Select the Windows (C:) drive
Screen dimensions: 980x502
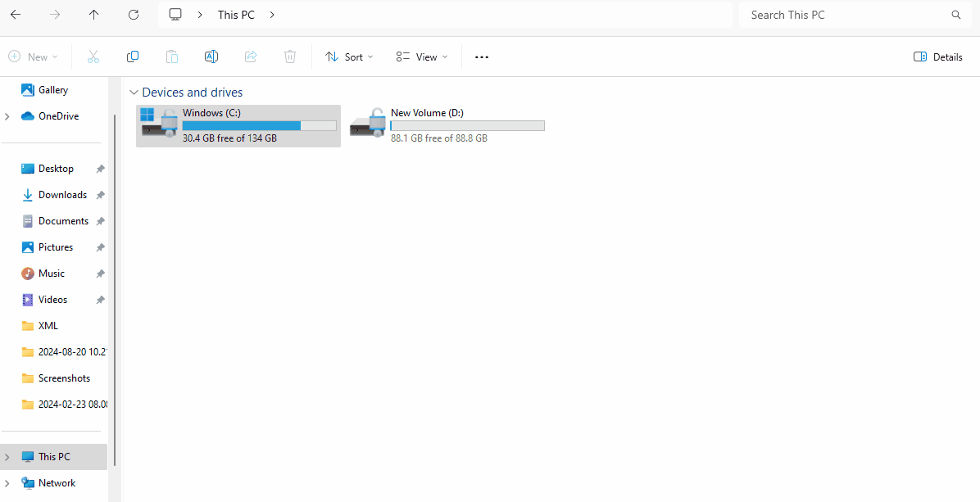pos(238,125)
